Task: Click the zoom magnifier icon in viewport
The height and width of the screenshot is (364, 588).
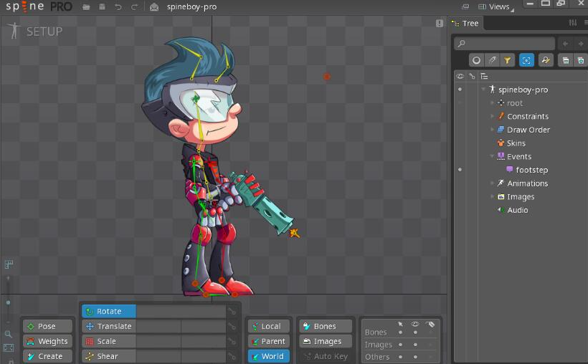Action: (9, 334)
